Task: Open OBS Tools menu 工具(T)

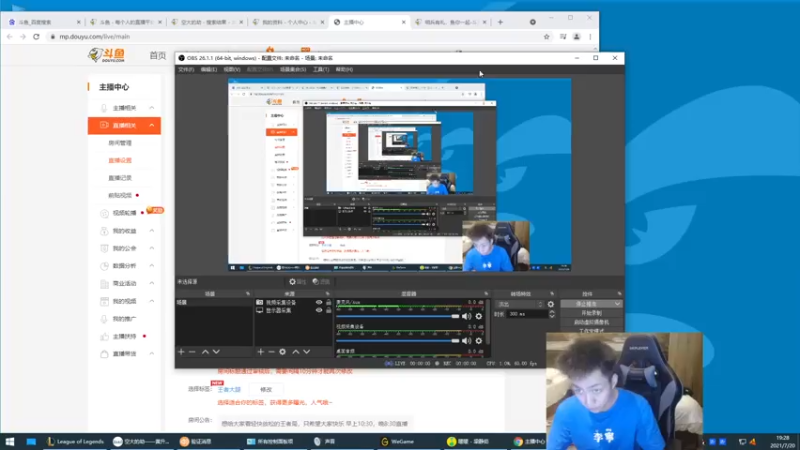Action: [321, 69]
